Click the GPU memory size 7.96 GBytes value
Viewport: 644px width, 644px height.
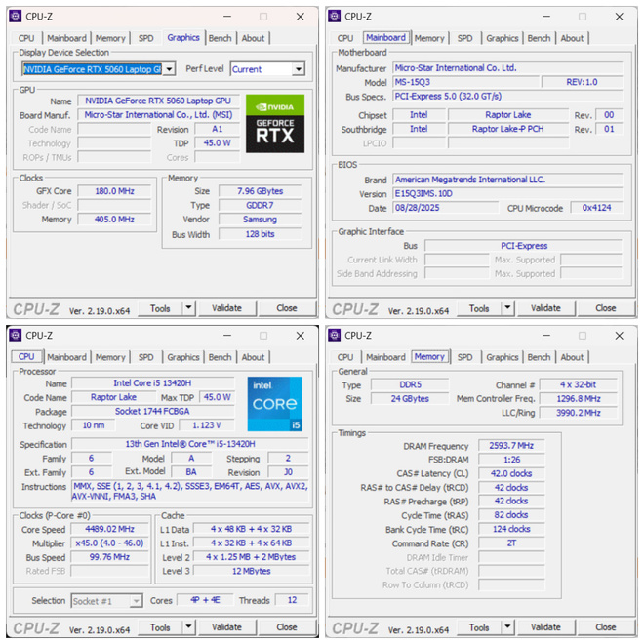(260, 191)
